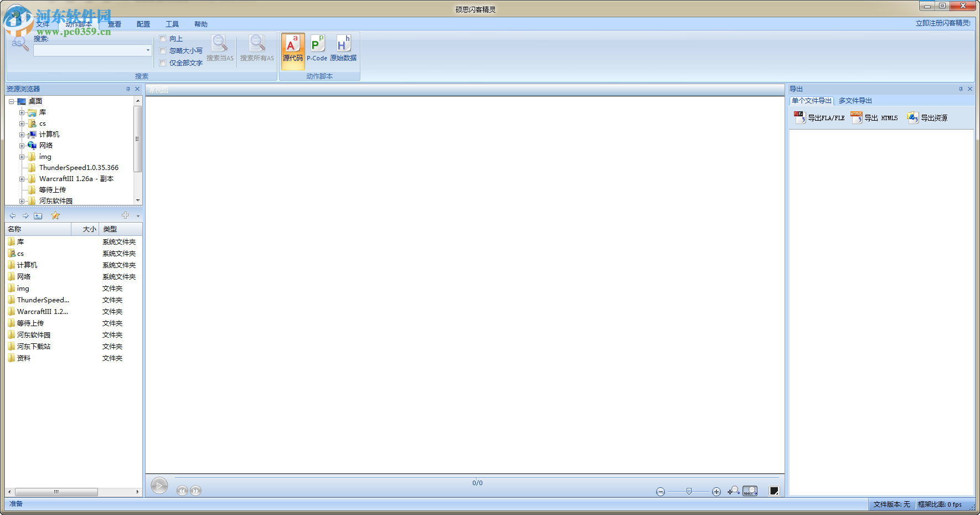Sort file list by 大小 column
The width and height of the screenshot is (980, 515).
pos(85,229)
